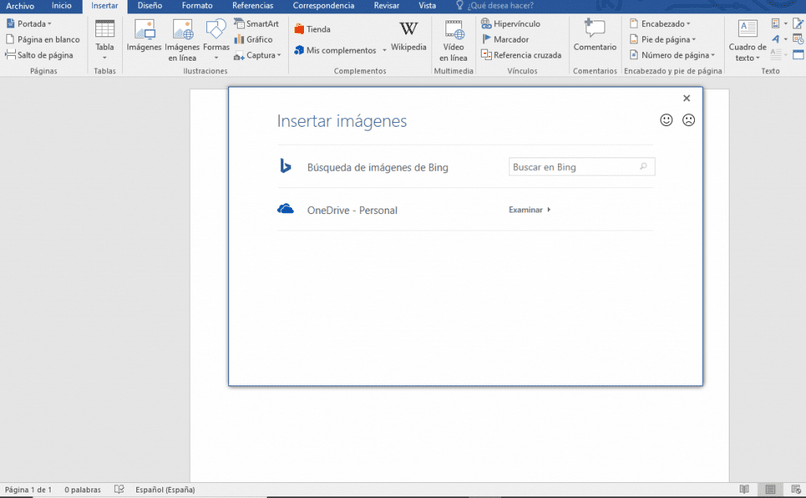Open the Wikipedia add-in

click(409, 36)
